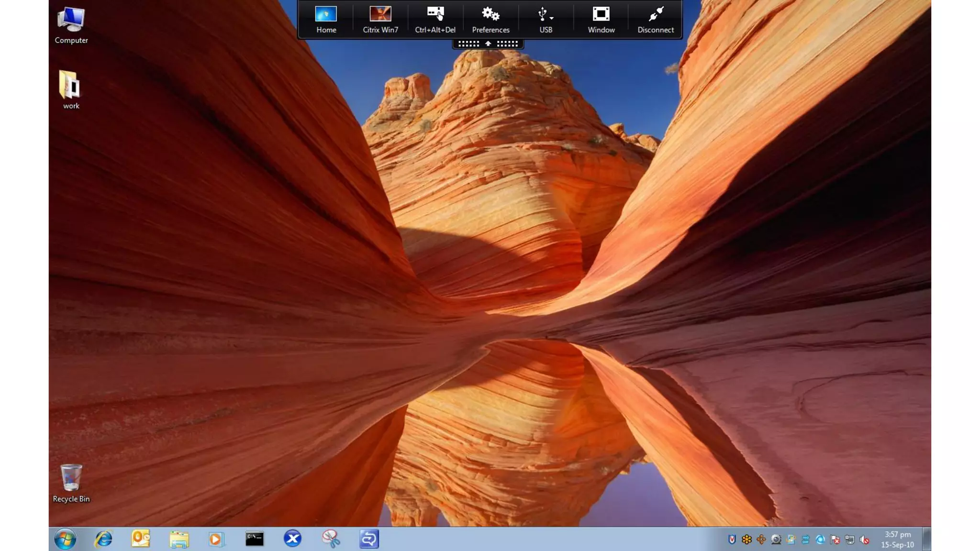Open Windows Explorer from taskbar
This screenshot has width=980, height=551.
(x=179, y=539)
